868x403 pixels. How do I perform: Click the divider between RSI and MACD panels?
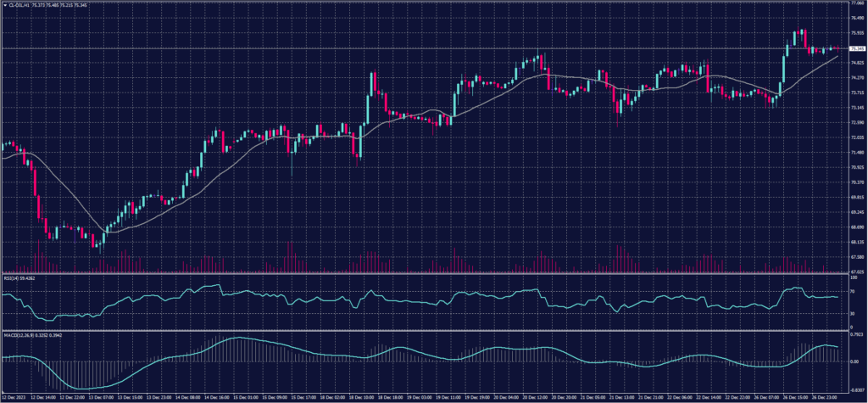pos(424,330)
